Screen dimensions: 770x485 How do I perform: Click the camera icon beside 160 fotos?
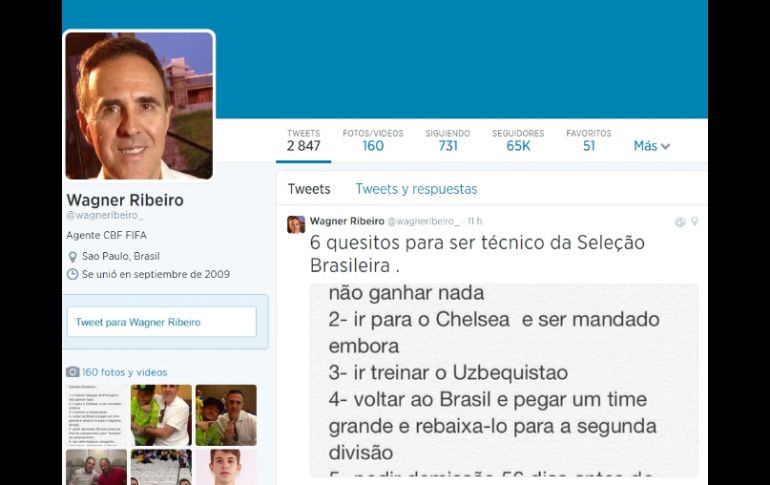[x=73, y=372]
